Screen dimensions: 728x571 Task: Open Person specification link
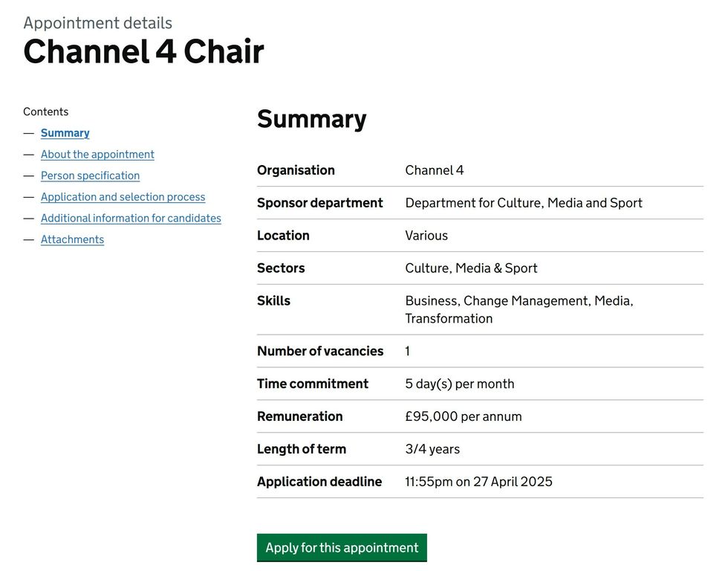click(90, 175)
